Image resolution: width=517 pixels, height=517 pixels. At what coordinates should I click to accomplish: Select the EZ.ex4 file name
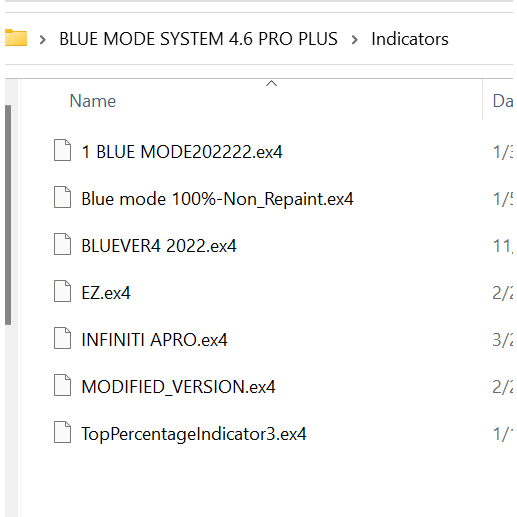tap(106, 293)
